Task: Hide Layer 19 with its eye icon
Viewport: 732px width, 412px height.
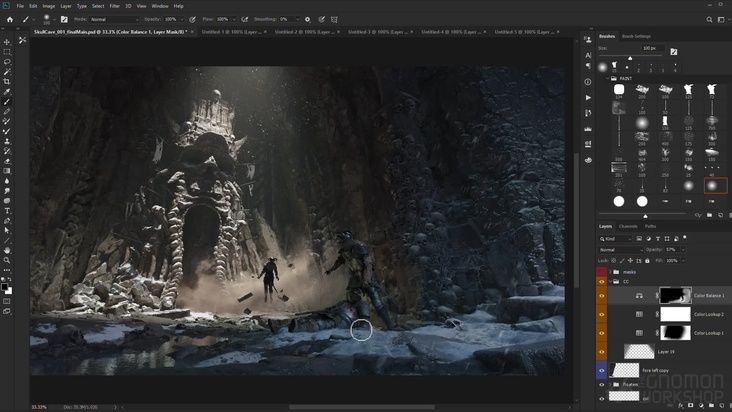Action: (601, 352)
